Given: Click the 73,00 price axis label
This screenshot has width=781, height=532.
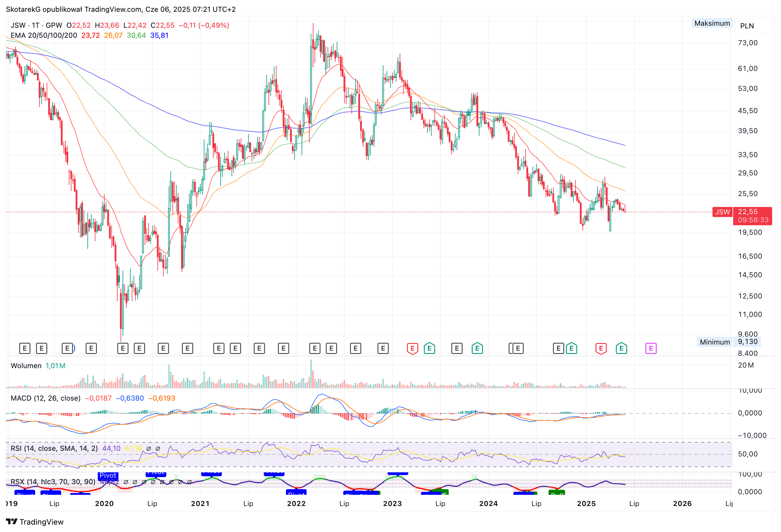Looking at the screenshot, I should coord(748,43).
